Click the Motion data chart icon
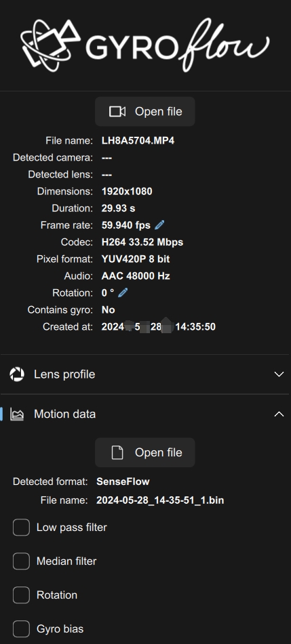This screenshot has height=644, width=291. [x=17, y=414]
